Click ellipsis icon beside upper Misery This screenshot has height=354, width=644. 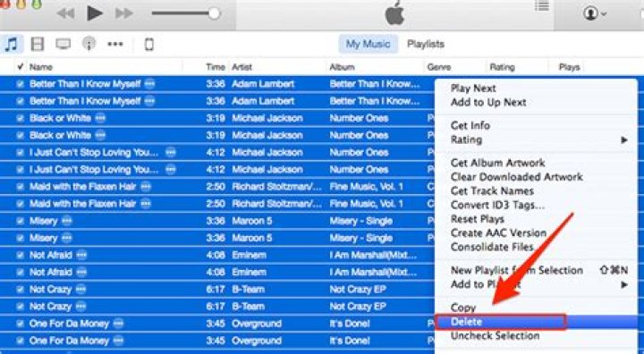click(66, 221)
